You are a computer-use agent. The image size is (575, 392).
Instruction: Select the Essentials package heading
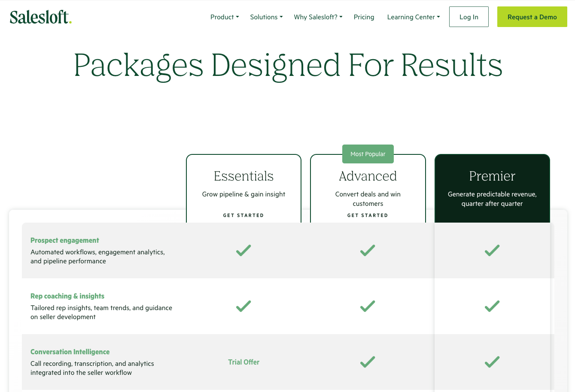[x=243, y=176]
